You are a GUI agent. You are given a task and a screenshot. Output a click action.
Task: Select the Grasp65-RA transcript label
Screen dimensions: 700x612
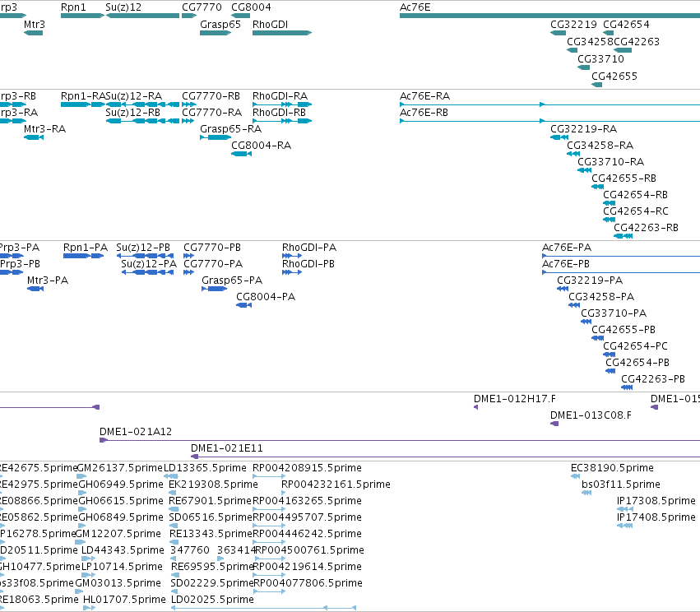click(x=231, y=129)
